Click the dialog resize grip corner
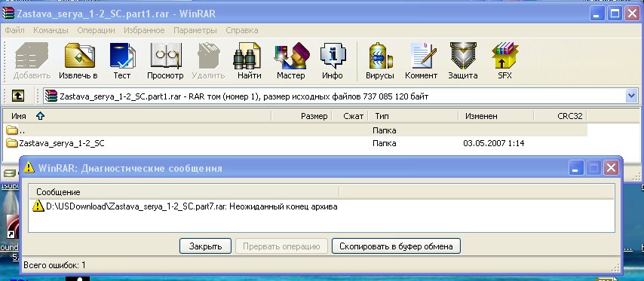This screenshot has width=644, height=281. 615,268
